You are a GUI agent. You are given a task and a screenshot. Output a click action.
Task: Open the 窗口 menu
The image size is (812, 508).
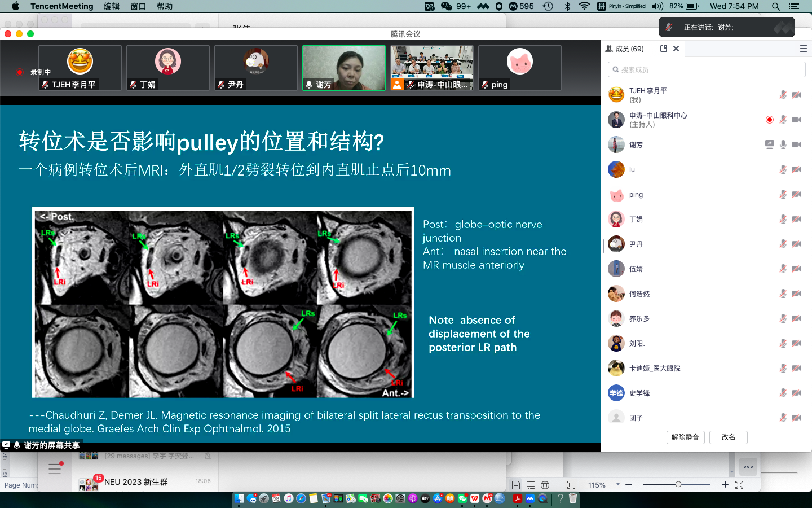(x=138, y=6)
